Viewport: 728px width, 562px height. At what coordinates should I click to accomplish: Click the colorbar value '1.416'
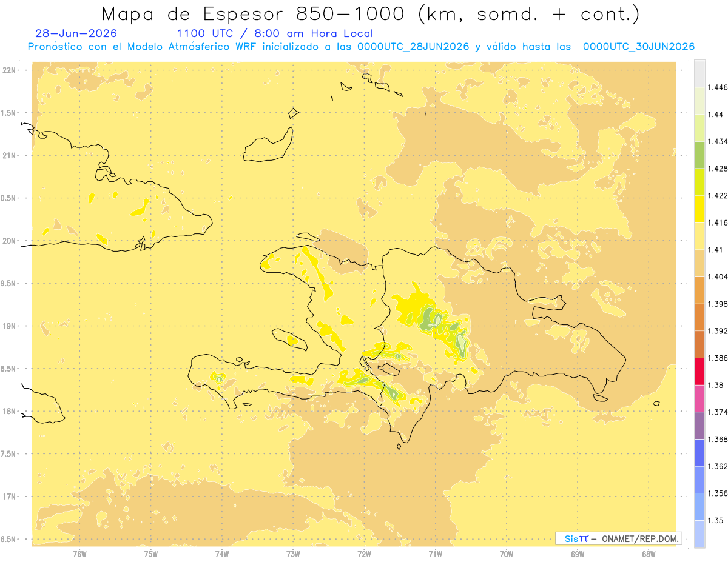(717, 222)
